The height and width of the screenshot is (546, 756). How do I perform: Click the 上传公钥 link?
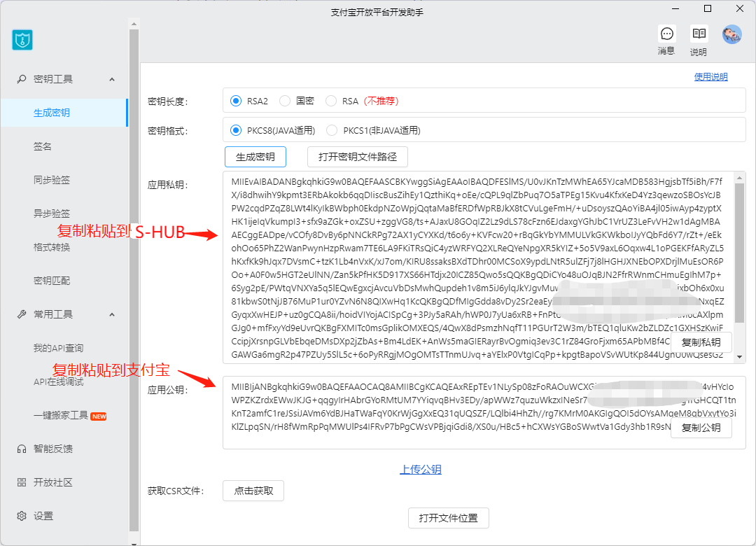(x=421, y=469)
